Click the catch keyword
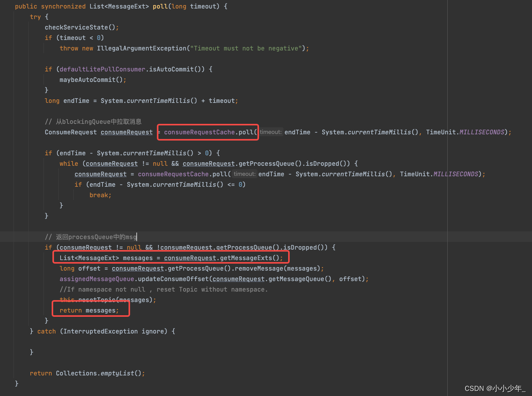532x396 pixels. [x=47, y=332]
